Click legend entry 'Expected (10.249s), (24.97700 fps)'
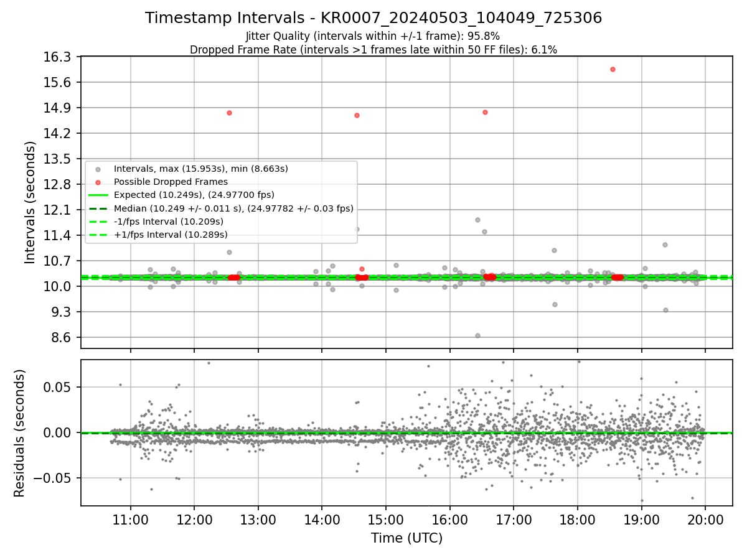The width and height of the screenshot is (747, 560). pos(194,195)
